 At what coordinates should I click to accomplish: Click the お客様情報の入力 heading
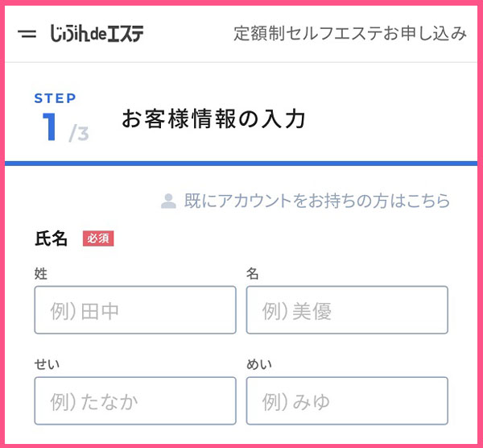(213, 118)
